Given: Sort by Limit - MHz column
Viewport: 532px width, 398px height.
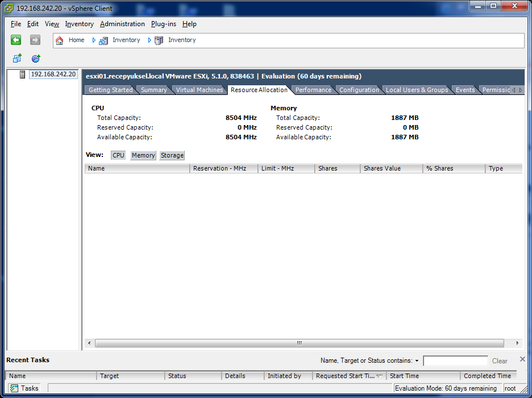Looking at the screenshot, I should coord(286,169).
